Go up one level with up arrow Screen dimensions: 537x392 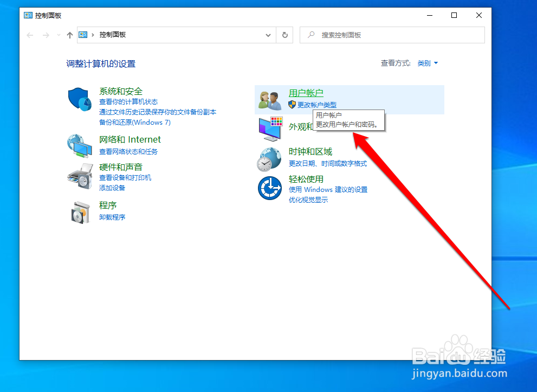pos(70,35)
